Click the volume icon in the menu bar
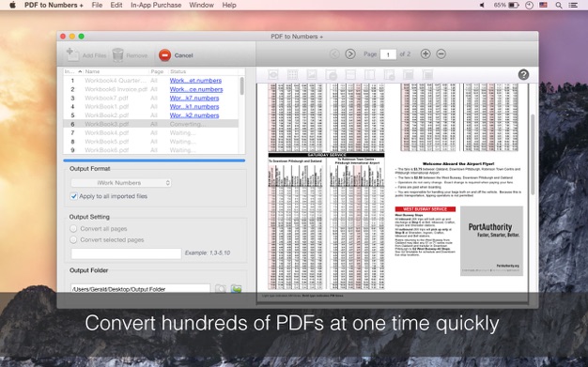The width and height of the screenshot is (588, 367). (482, 6)
